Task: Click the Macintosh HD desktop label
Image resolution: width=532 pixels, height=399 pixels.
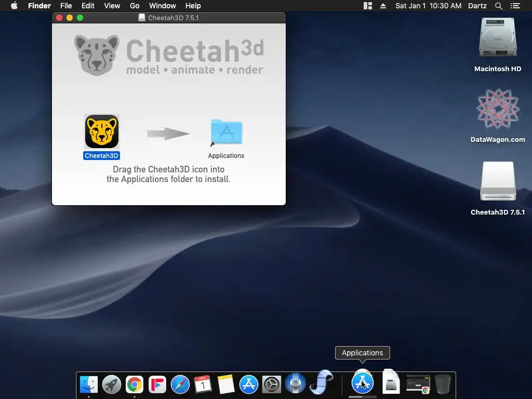Action: [498, 69]
